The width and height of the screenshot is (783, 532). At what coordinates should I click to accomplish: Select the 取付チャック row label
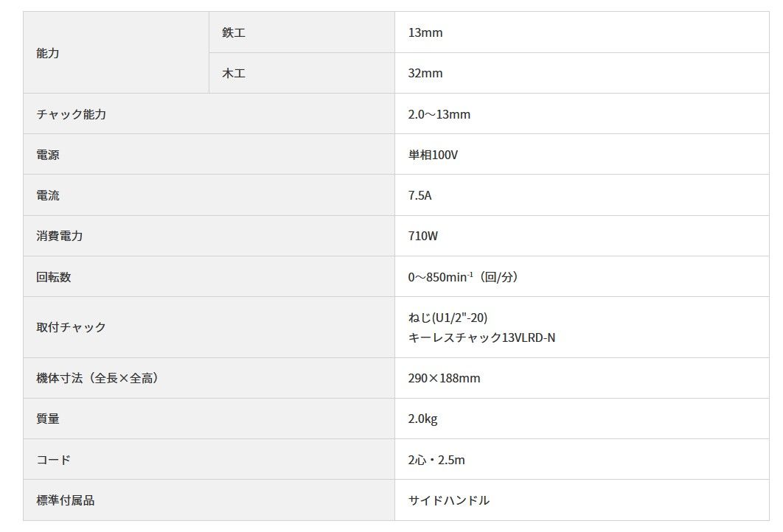[x=209, y=327]
